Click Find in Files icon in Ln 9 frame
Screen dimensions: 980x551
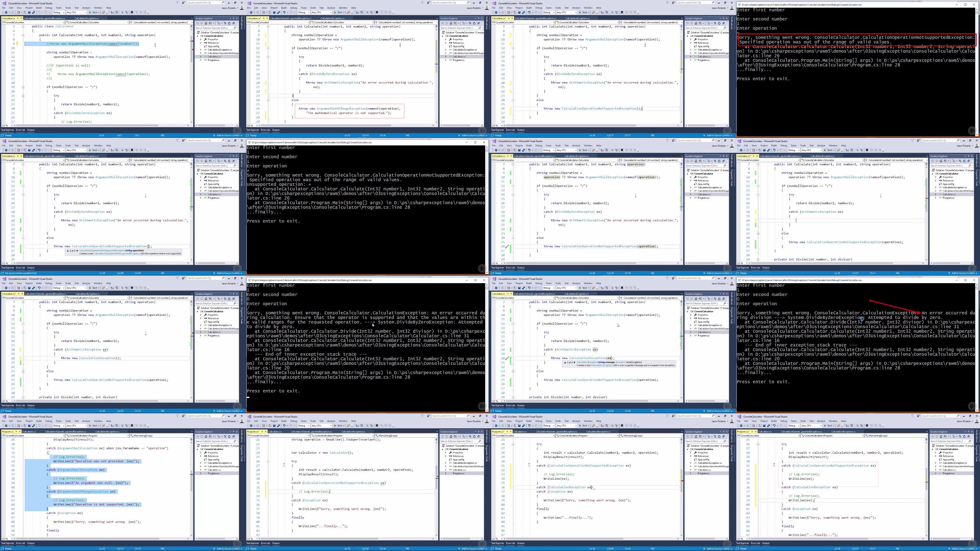tap(104, 12)
